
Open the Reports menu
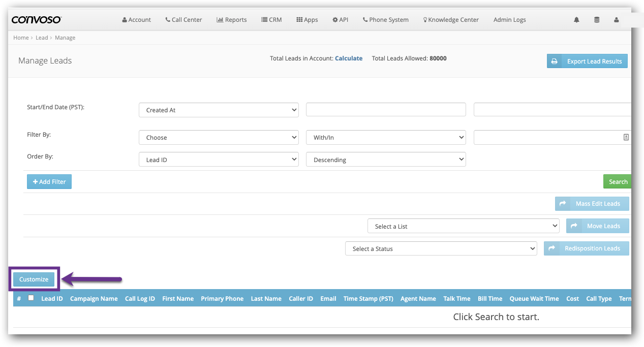pyautogui.click(x=232, y=20)
